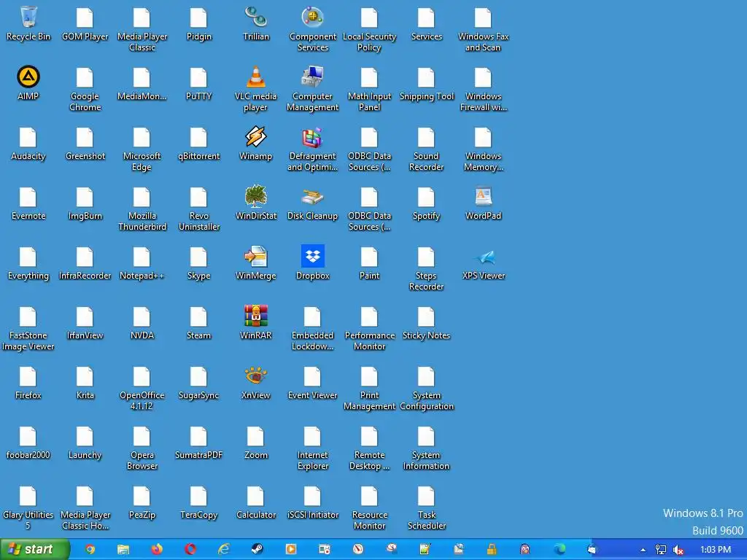The height and width of the screenshot is (560, 747).
Task: Click the padlock taskbar icon
Action: point(492,550)
